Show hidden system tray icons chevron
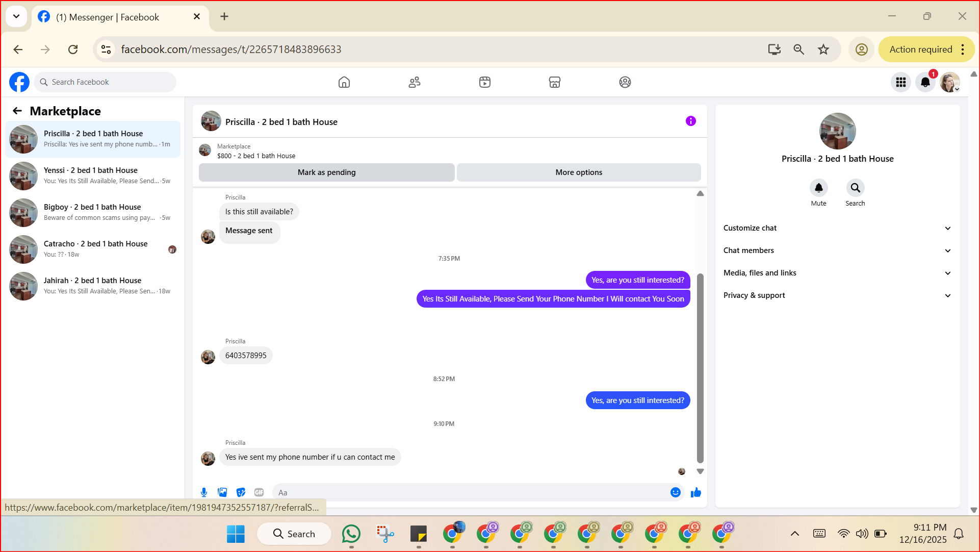This screenshot has width=980, height=552. [x=795, y=534]
